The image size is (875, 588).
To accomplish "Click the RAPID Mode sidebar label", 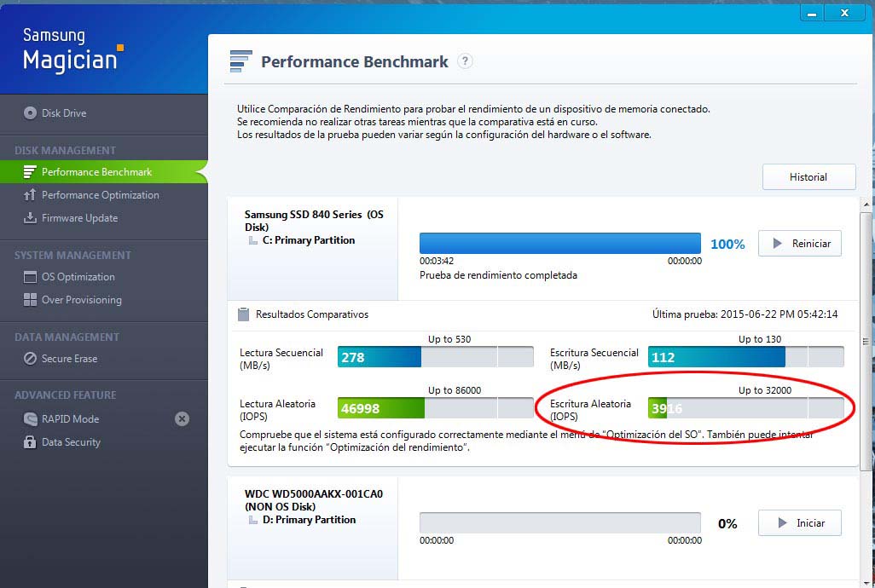I will pyautogui.click(x=70, y=419).
